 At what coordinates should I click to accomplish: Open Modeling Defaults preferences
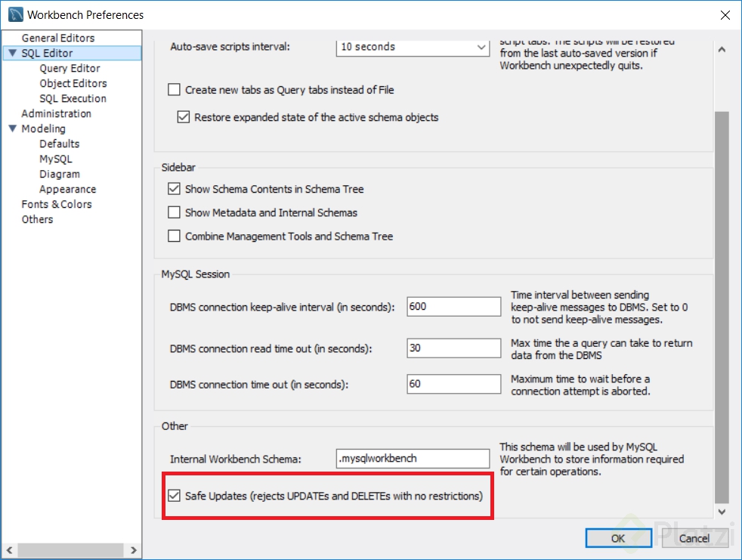(x=59, y=144)
